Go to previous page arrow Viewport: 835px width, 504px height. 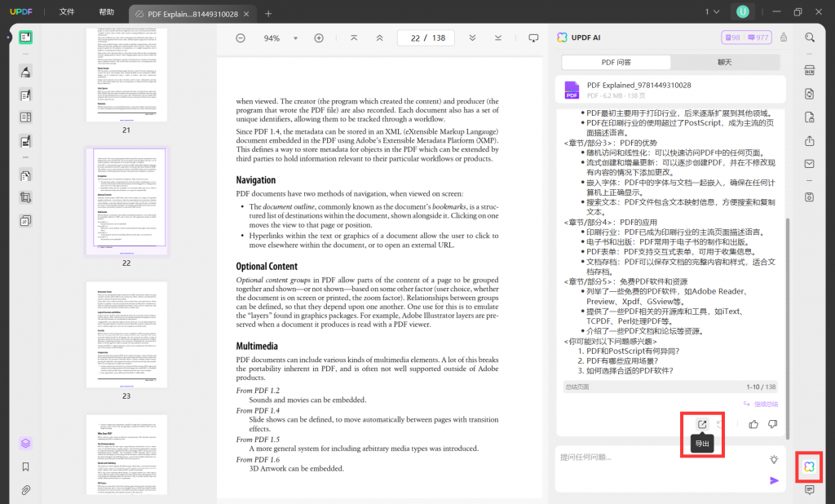[x=380, y=38]
